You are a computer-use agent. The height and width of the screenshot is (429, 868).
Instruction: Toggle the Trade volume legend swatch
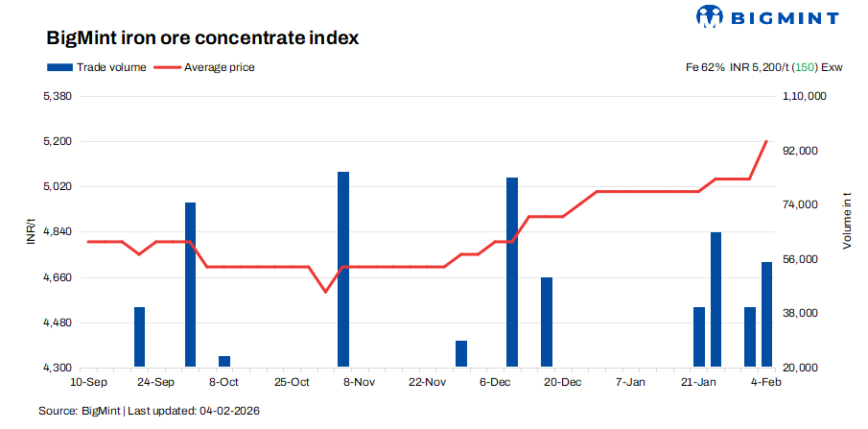59,67
